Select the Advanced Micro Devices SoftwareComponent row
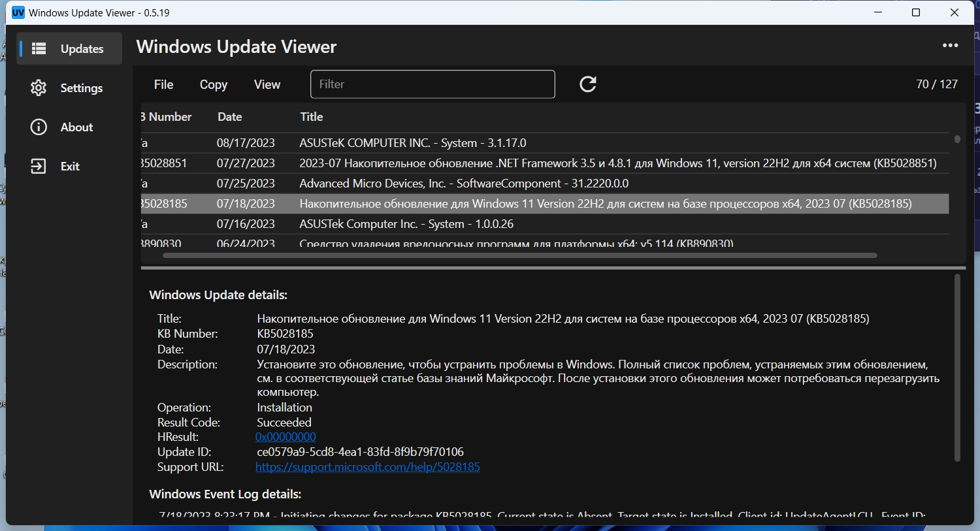Screen dimensions: 980x531 coord(545,184)
